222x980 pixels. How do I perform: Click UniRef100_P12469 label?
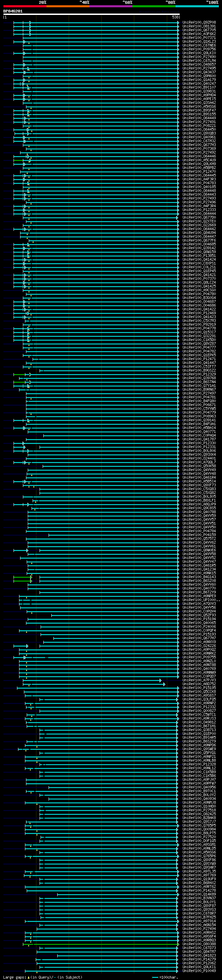tap(199, 313)
